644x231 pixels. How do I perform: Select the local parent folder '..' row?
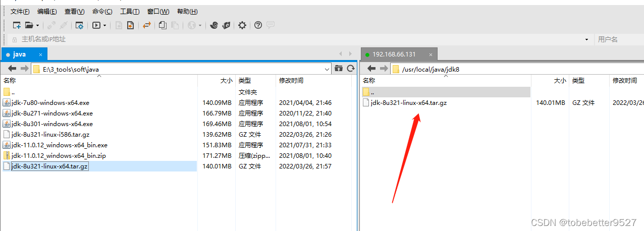99,92
